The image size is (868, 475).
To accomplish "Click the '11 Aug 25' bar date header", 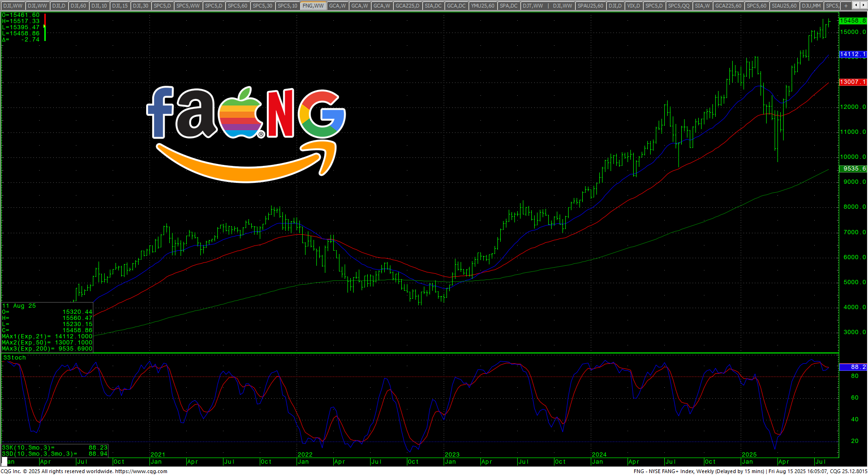I will click(19, 306).
